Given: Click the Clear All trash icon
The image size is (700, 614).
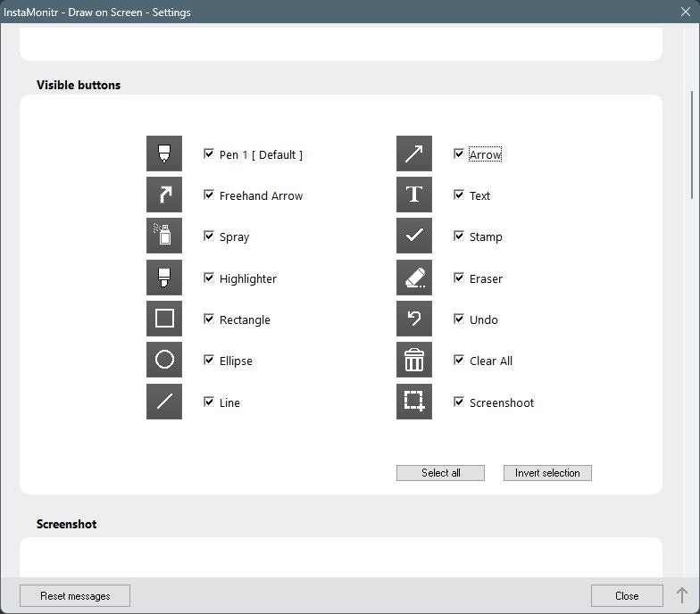Looking at the screenshot, I should (x=414, y=360).
